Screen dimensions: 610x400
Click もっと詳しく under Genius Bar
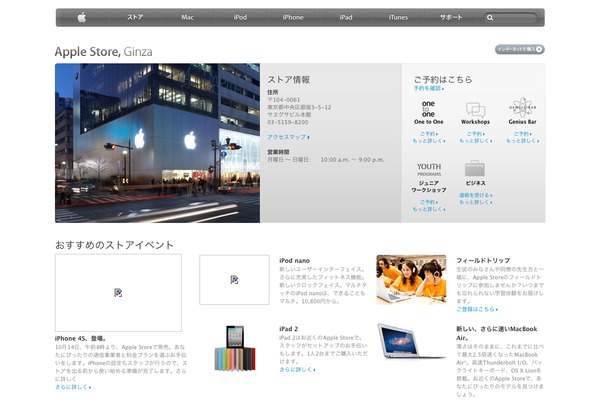522,141
